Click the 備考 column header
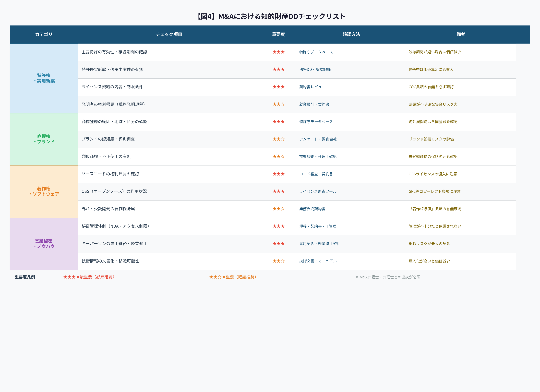This screenshot has height=392, width=540. 461,35
